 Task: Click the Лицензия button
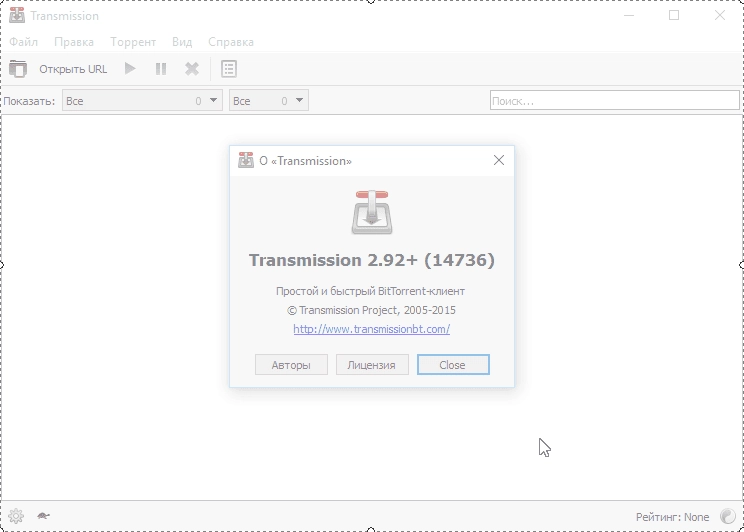[372, 365]
